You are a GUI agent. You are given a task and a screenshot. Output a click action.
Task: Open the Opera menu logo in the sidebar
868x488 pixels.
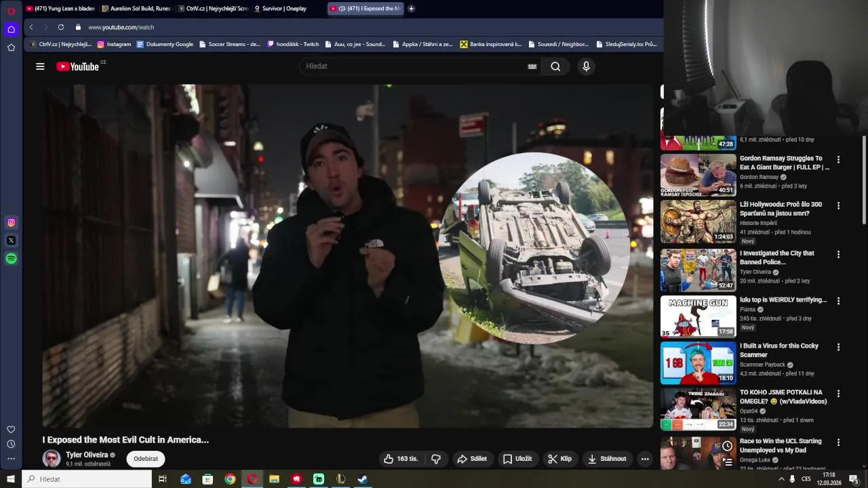tap(11, 11)
